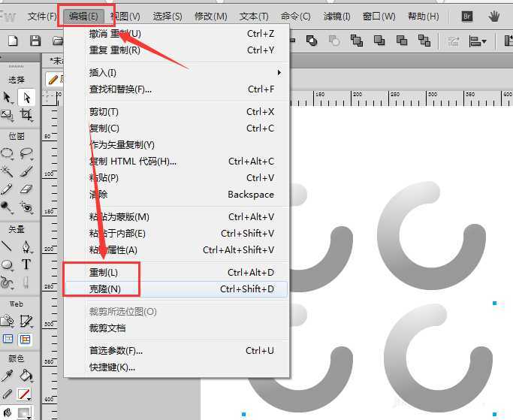
Task: Open the 命令(C) menu
Action: (x=296, y=16)
